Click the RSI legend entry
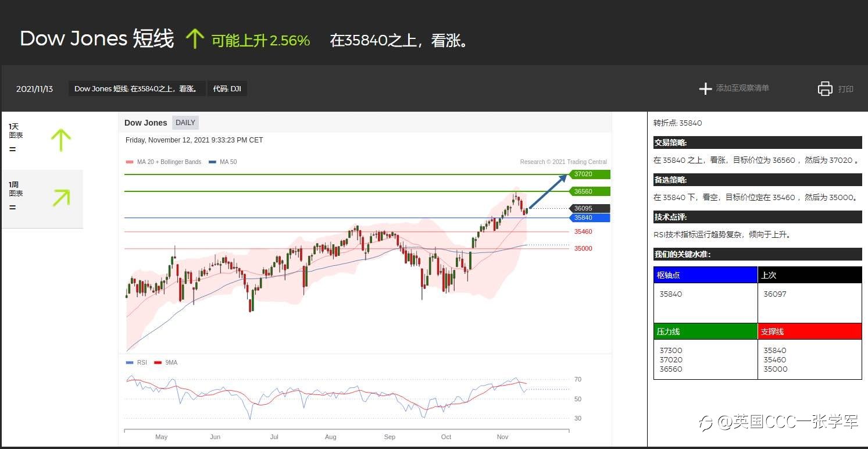This screenshot has height=449, width=868. pos(137,362)
